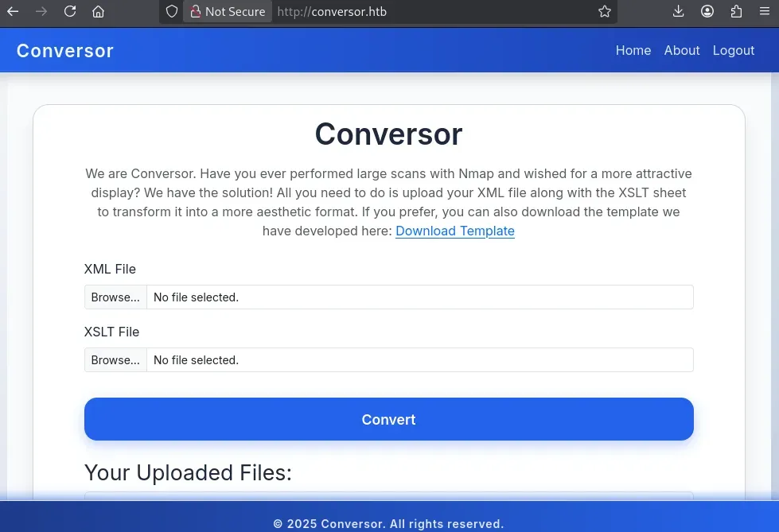Browse for an XSLT File
779x532 pixels.
[x=115, y=360]
